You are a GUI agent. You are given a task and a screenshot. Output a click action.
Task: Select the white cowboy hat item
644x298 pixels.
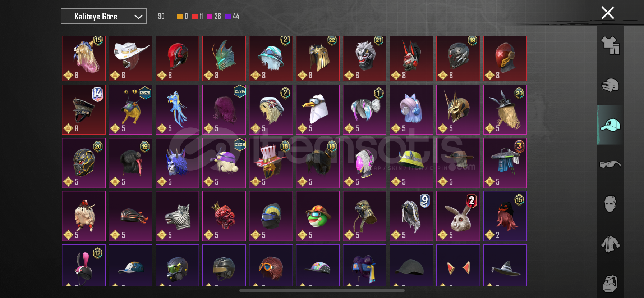(x=130, y=58)
